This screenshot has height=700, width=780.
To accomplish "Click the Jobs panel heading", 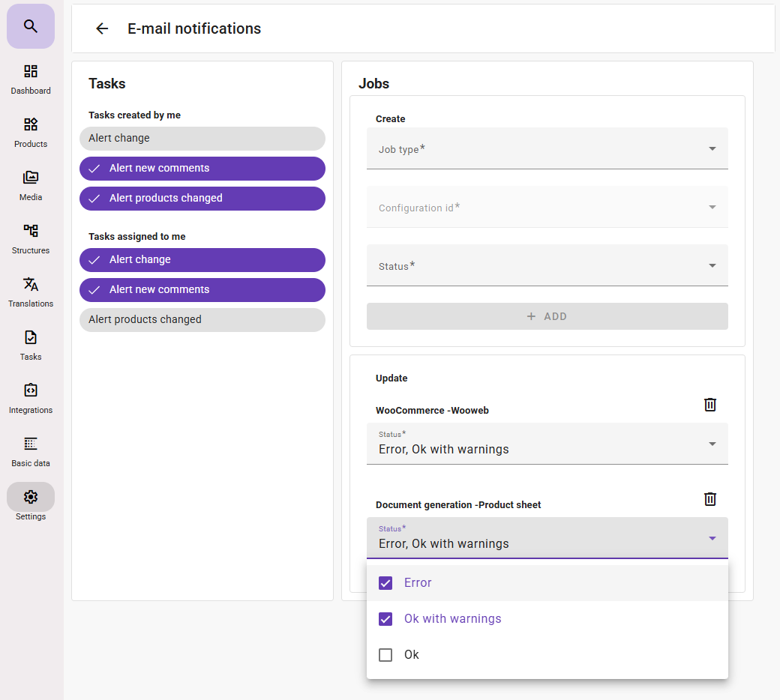I will [373, 83].
